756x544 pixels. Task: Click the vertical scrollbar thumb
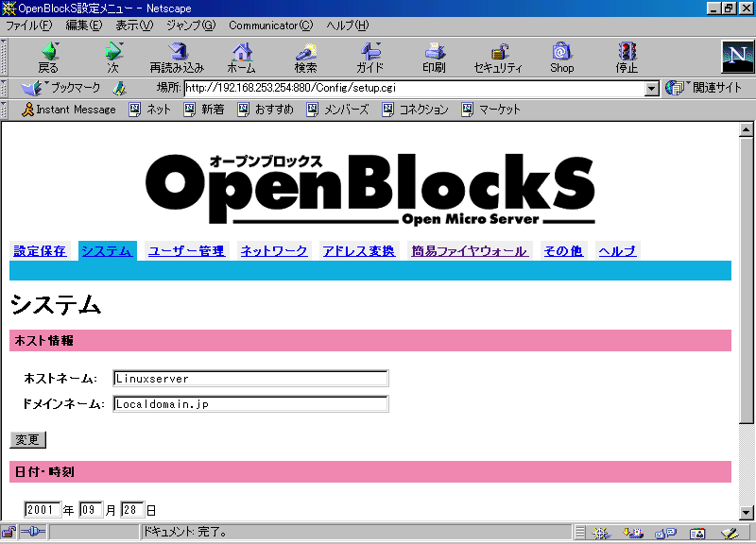coord(747,280)
